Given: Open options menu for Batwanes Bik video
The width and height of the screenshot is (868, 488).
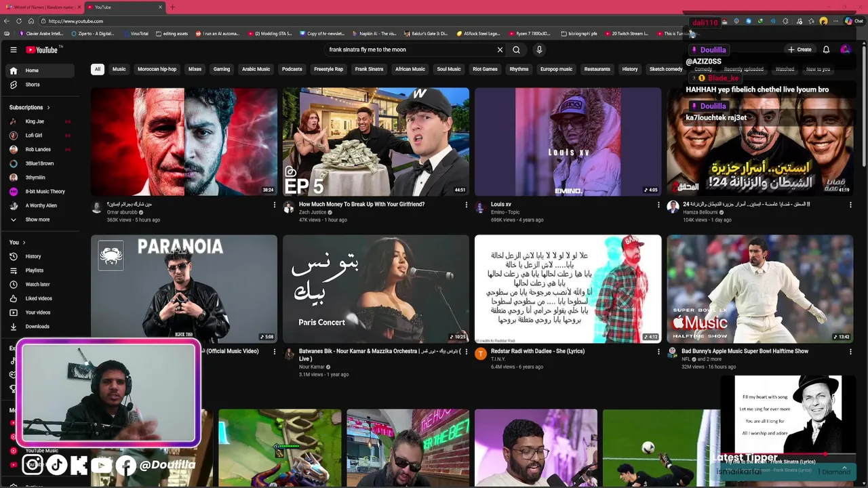Looking at the screenshot, I should click(467, 352).
